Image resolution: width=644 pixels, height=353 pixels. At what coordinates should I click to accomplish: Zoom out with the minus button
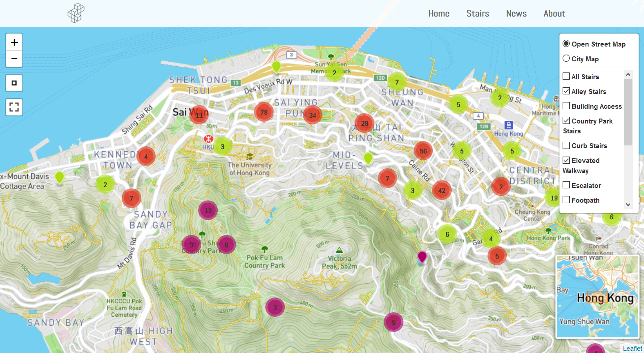[14, 59]
